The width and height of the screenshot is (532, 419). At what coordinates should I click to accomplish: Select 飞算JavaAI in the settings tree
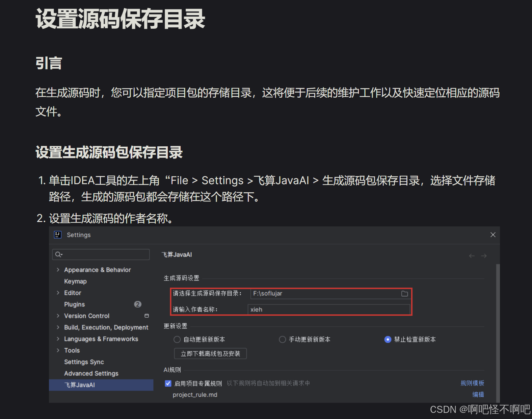101,385
